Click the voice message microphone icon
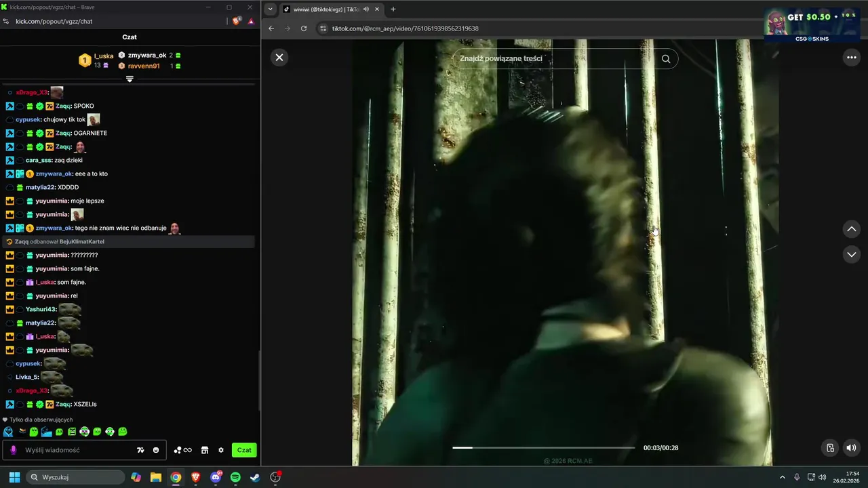 13,450
